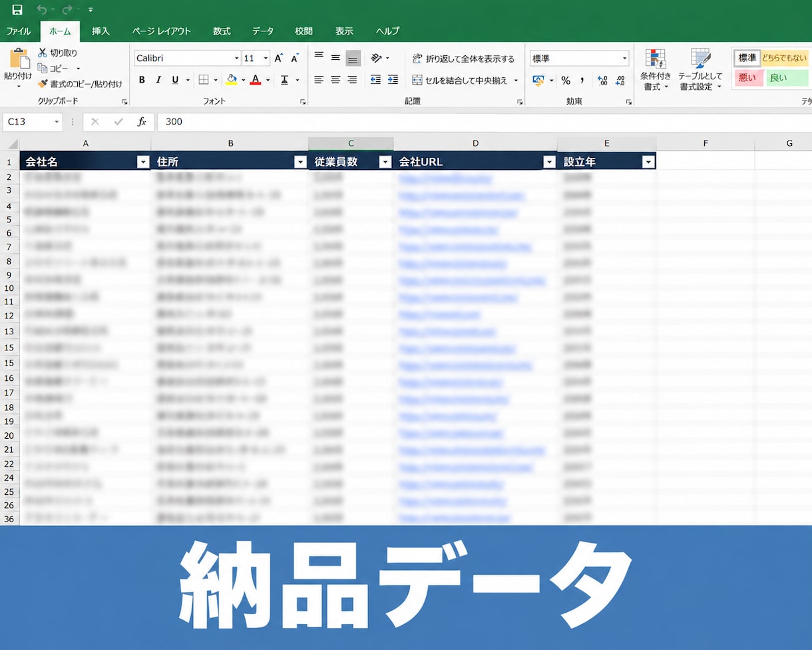The width and height of the screenshot is (812, 650).
Task: Toggle align text left
Action: pyautogui.click(x=319, y=80)
